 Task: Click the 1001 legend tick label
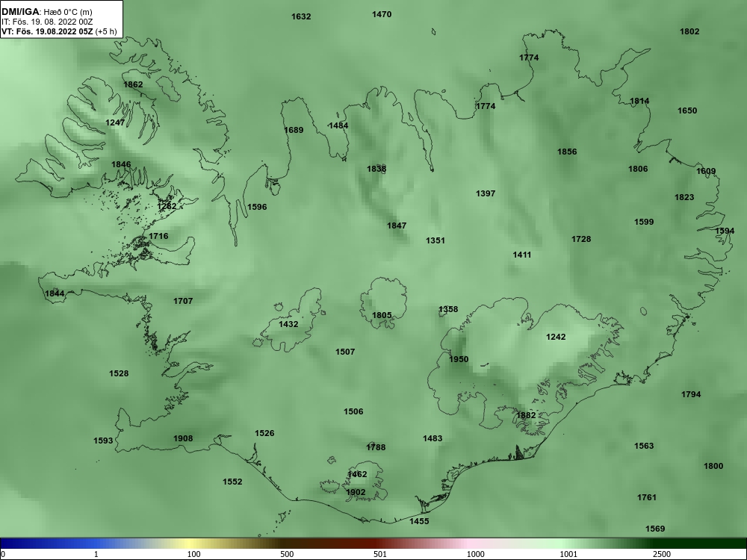tap(568, 554)
